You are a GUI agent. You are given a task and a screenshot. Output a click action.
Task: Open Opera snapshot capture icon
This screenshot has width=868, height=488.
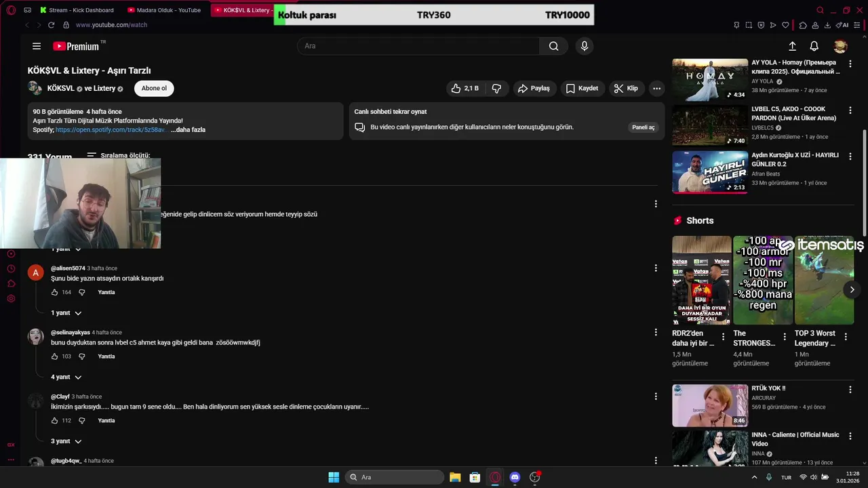(x=749, y=25)
